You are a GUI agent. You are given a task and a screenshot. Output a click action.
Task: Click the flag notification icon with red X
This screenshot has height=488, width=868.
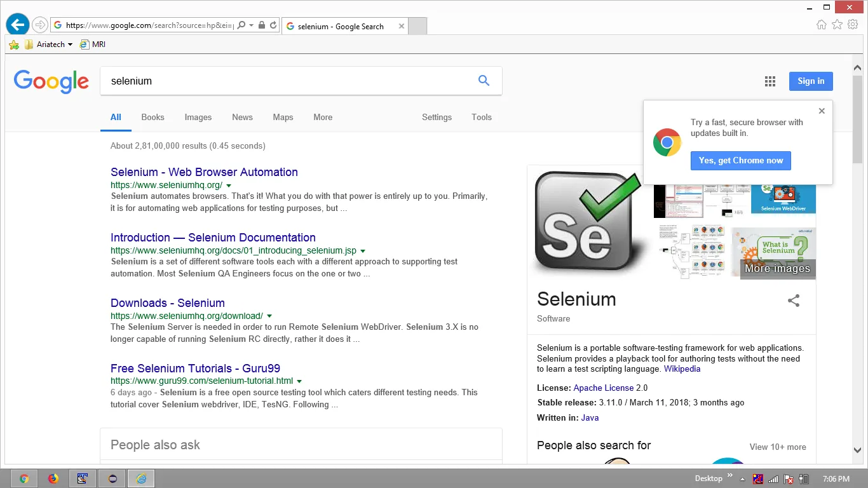coord(789,479)
